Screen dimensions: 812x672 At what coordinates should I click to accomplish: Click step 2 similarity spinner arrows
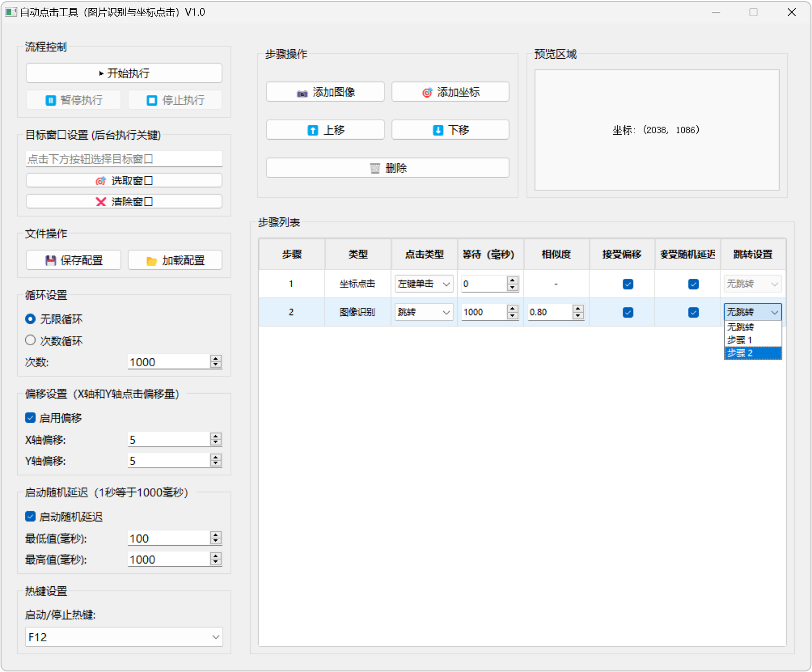coord(579,312)
